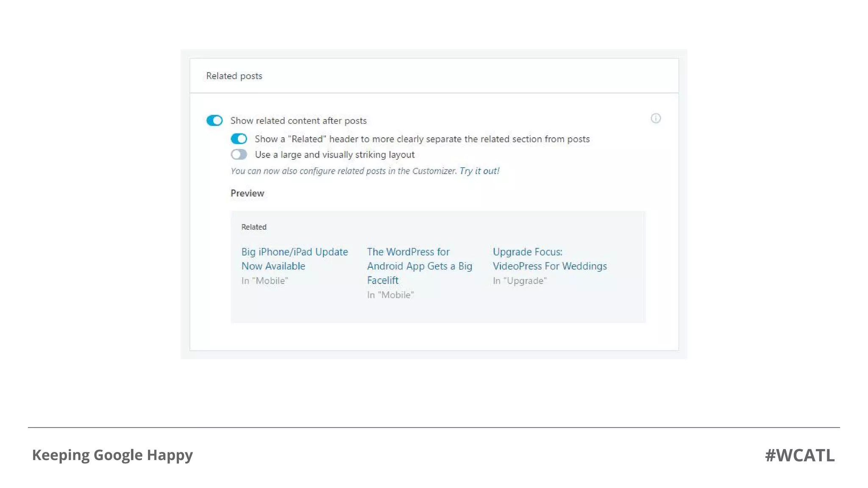Click the Related label in preview box
The image size is (868, 488).
point(254,227)
